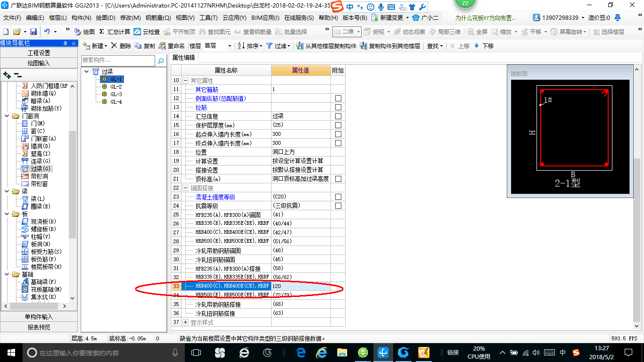Open the BIM应用(I) menu
This screenshot has height=362, width=644.
click(265, 18)
